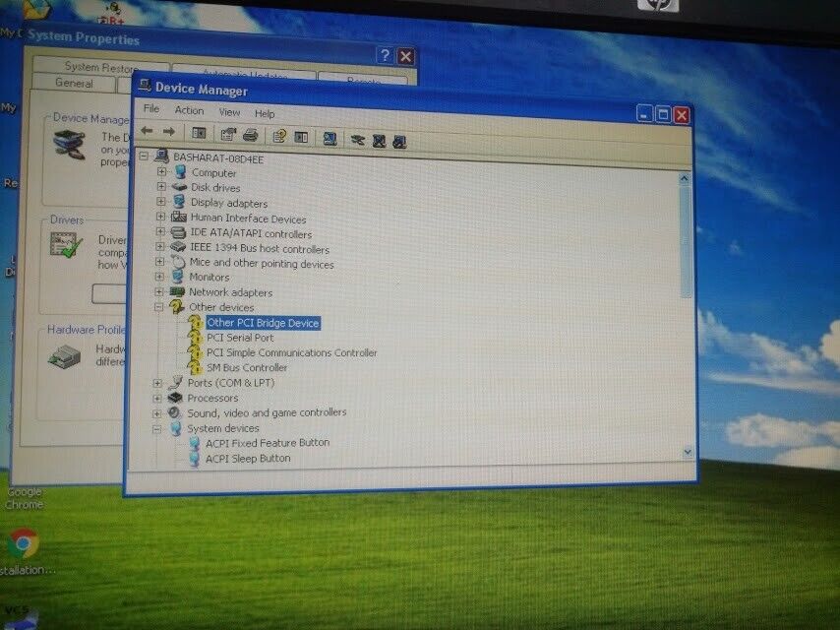Expand the IDE ATA/ATAPI controllers node
Viewport: 840px width, 630px height.
point(159,231)
